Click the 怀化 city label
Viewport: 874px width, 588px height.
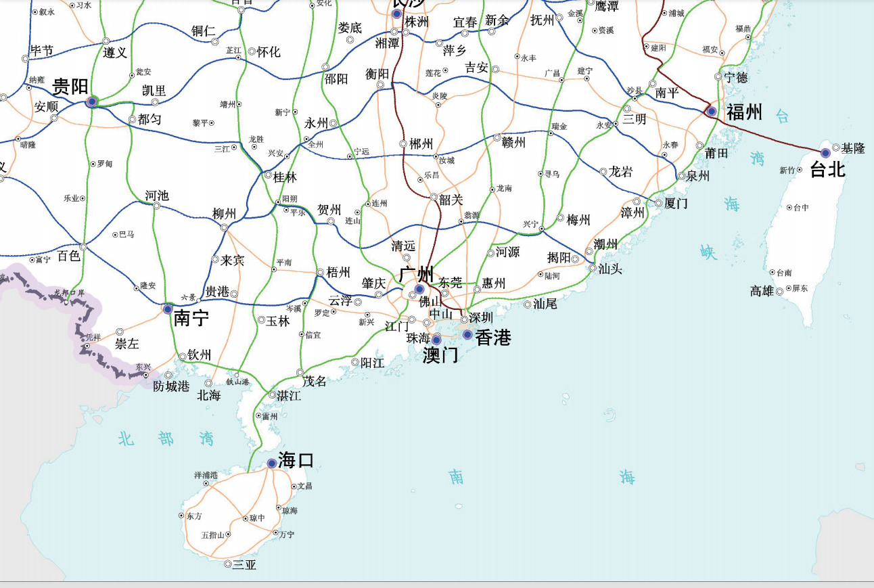pyautogui.click(x=269, y=51)
